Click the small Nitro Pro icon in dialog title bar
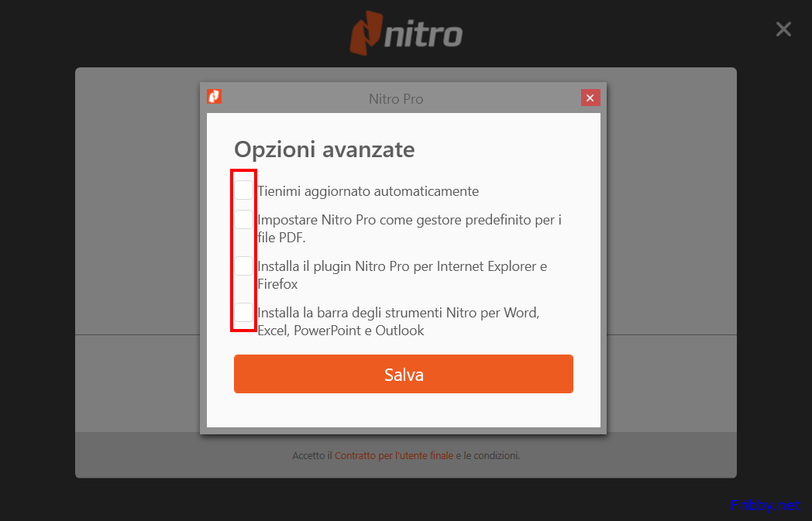The width and height of the screenshot is (812, 521). pos(215,96)
